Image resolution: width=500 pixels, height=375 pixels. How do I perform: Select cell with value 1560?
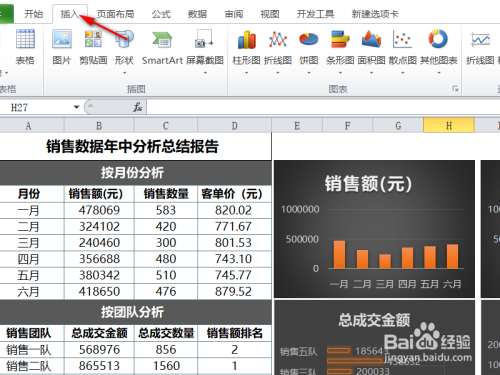tap(166, 366)
